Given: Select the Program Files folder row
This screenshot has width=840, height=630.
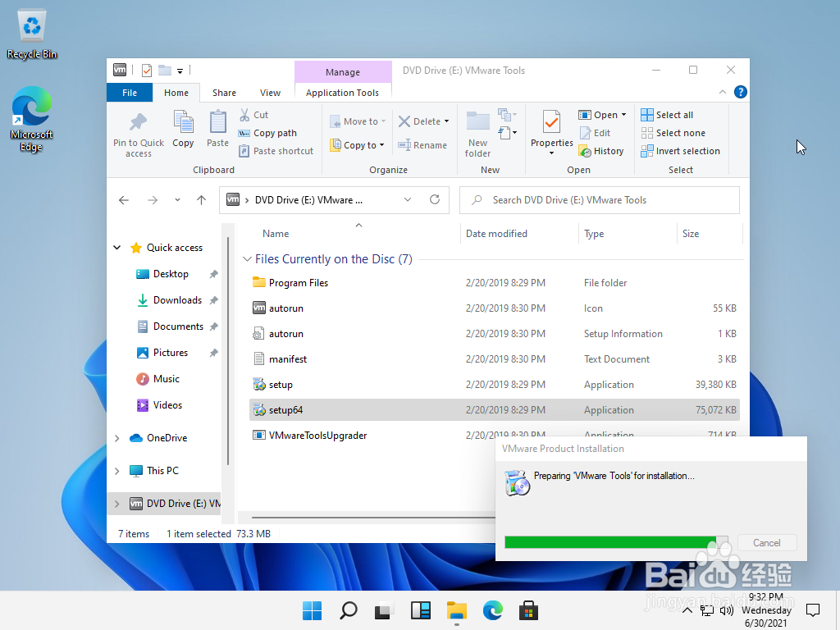Looking at the screenshot, I should pyautogui.click(x=494, y=283).
